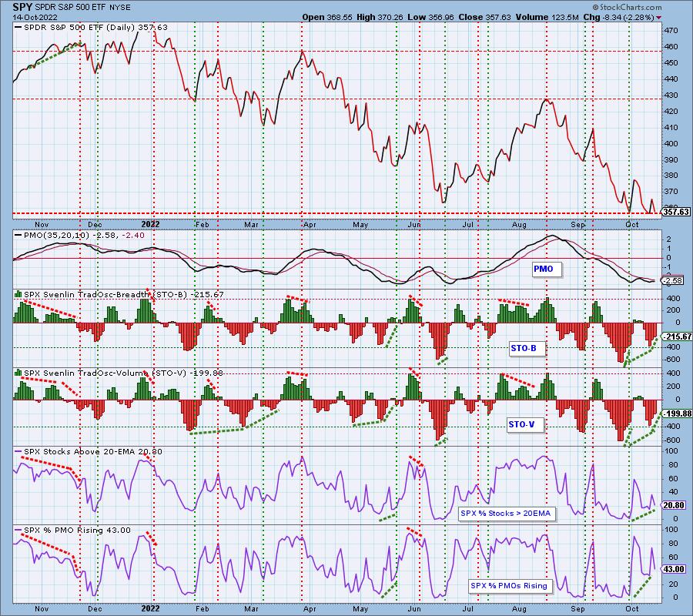Screen dimensions: 693x616
Task: Click the STO-B annotation box
Action: coord(527,349)
